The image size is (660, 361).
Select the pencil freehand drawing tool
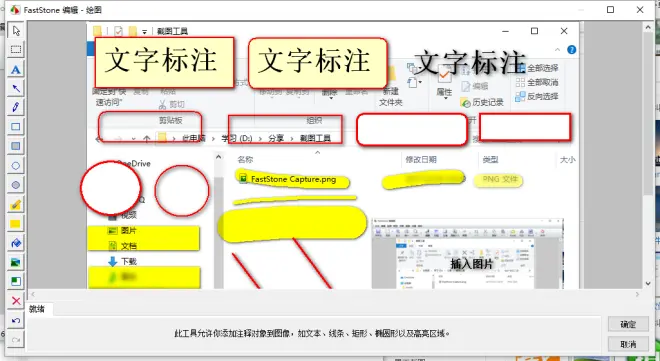16,107
